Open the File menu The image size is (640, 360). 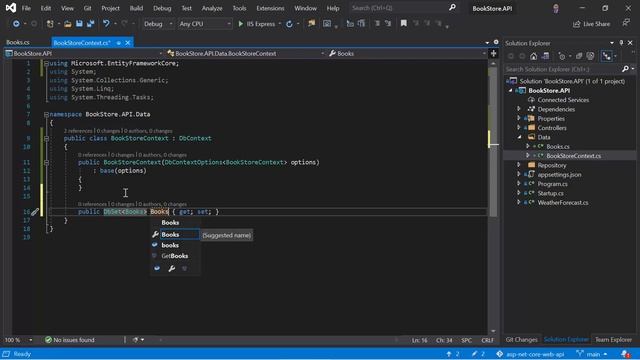[26, 8]
